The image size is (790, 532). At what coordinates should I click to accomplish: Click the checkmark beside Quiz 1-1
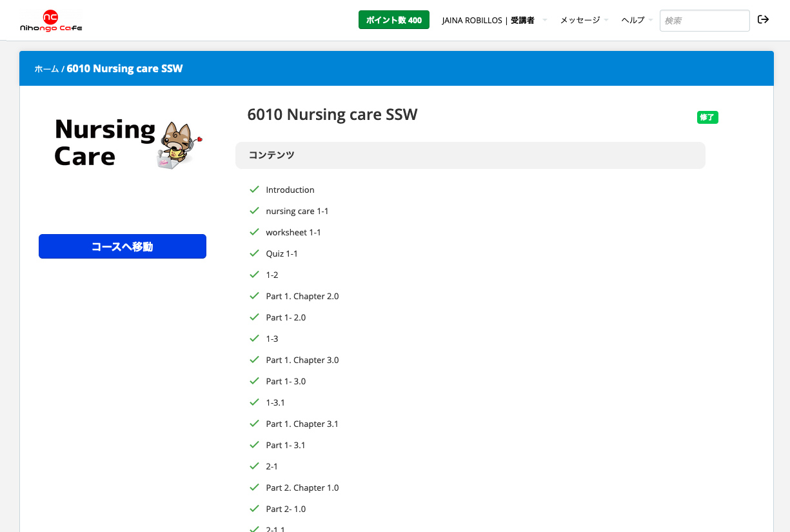pos(254,253)
